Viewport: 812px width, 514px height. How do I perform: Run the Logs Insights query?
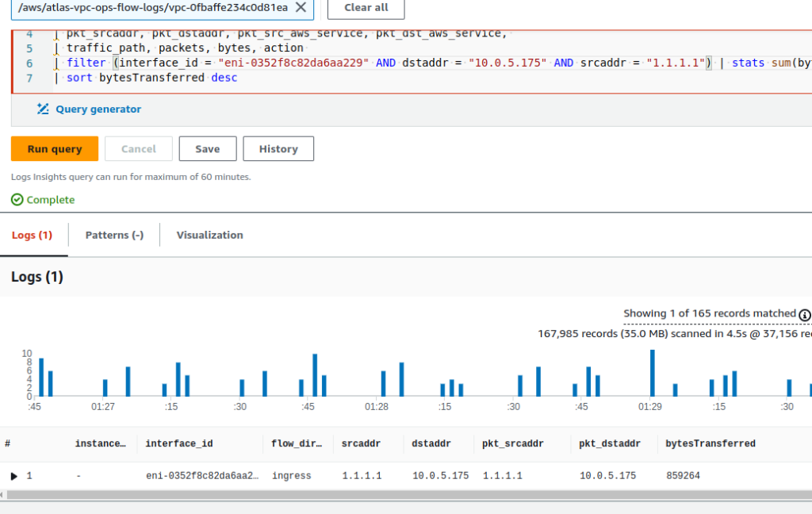coord(54,148)
